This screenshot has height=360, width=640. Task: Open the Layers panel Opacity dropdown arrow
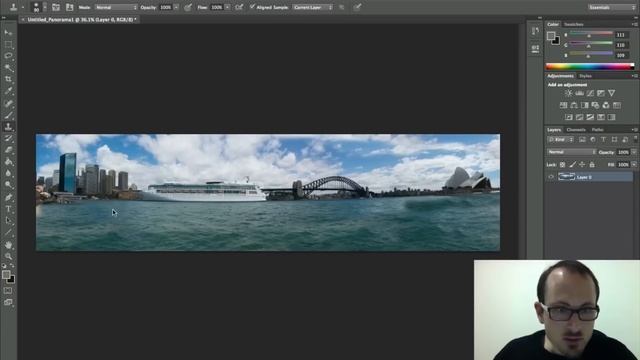[x=634, y=152]
